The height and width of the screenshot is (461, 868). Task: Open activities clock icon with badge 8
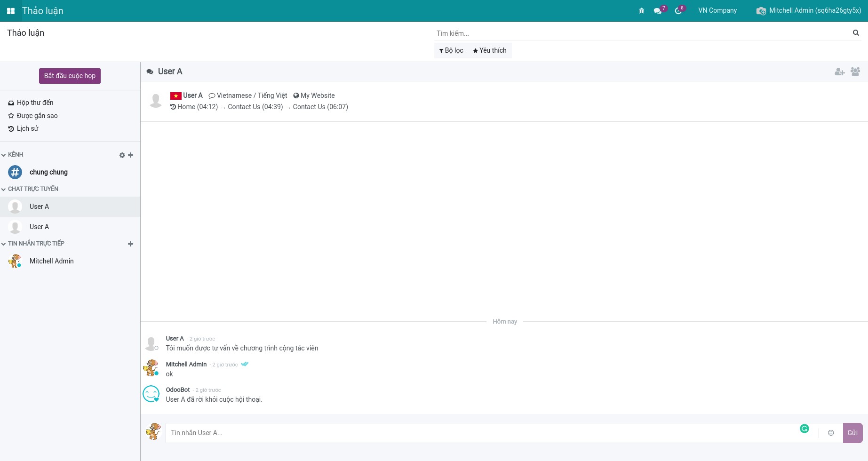(678, 11)
